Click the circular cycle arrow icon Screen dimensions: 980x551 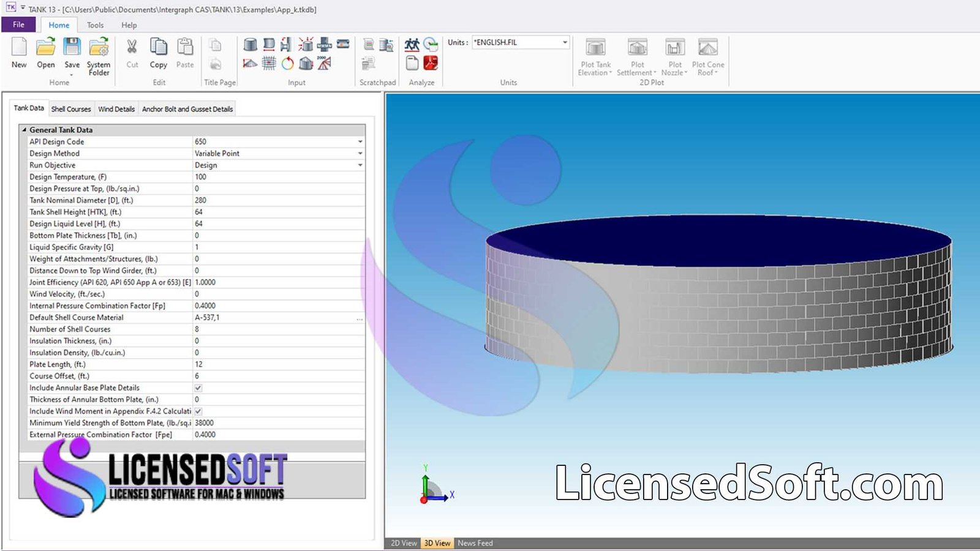tap(287, 63)
